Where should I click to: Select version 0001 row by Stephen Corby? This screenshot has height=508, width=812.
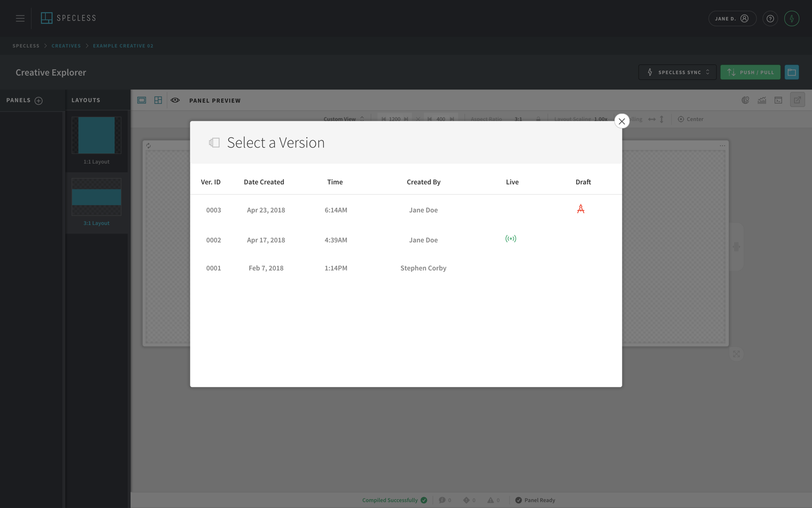pos(406,268)
